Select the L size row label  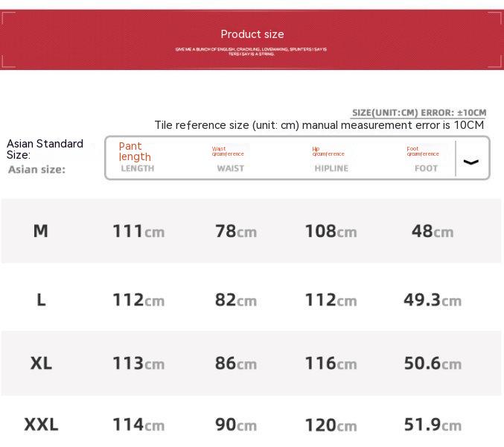[x=41, y=299]
